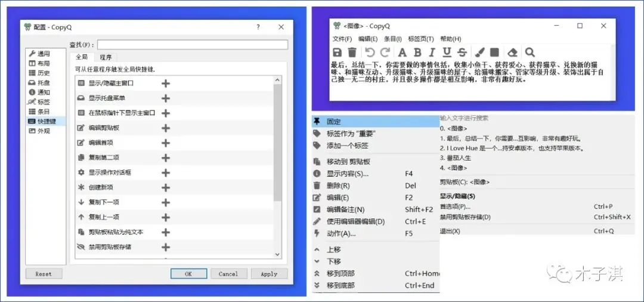
Task: Open the 编辑(E) menu in the menu bar
Action: [x=367, y=39]
